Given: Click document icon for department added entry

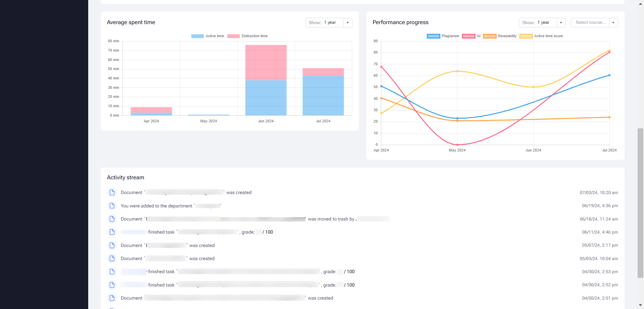Looking at the screenshot, I should coord(112,206).
